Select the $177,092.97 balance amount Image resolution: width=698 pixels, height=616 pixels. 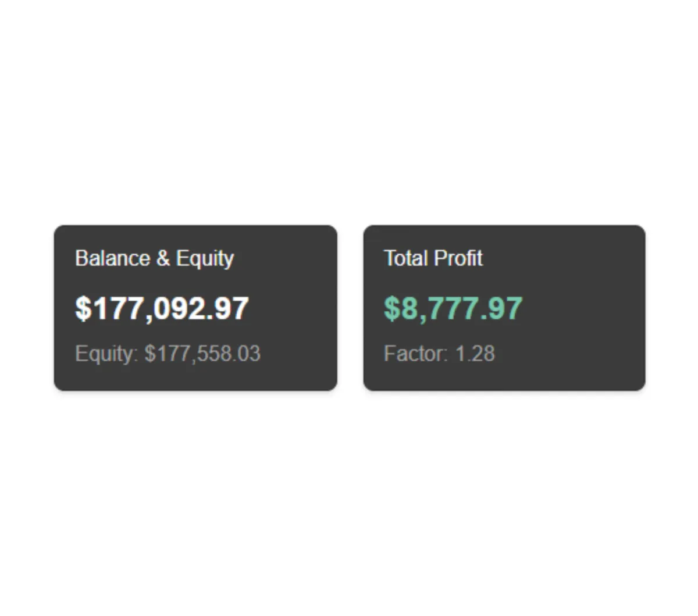pos(162,308)
